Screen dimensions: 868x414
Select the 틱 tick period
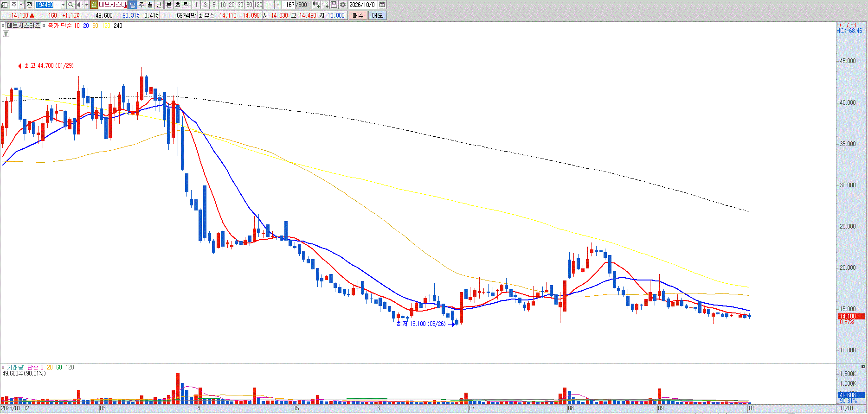[186, 5]
